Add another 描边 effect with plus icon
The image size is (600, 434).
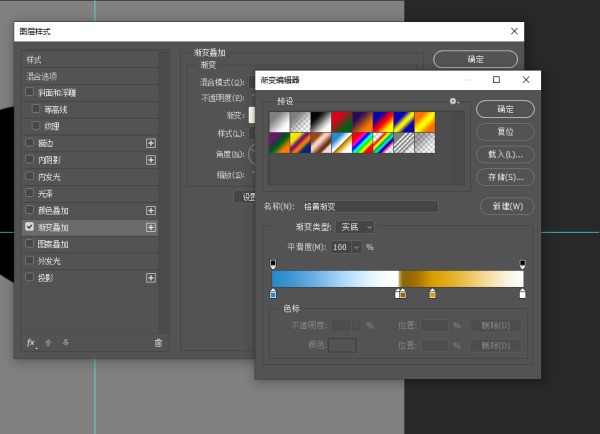click(x=151, y=143)
